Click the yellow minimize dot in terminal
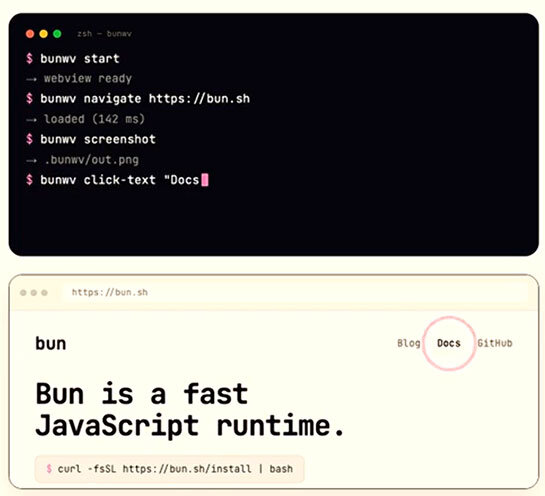 click(43, 34)
